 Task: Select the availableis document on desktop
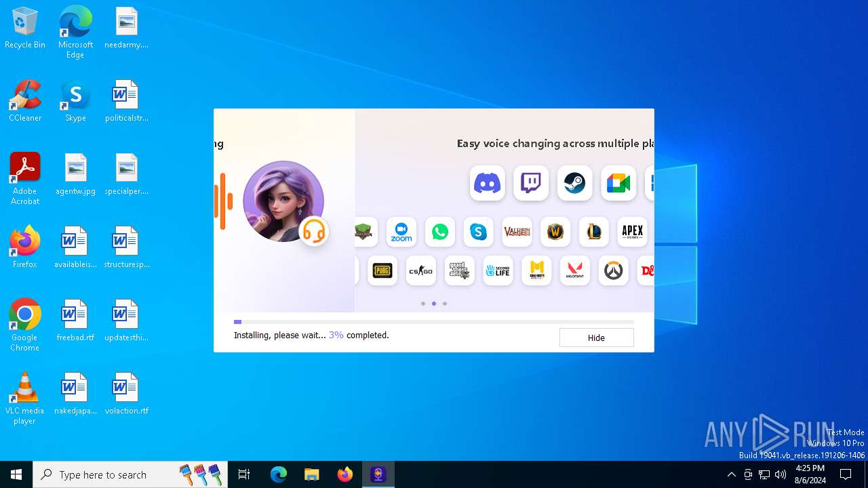(x=75, y=248)
